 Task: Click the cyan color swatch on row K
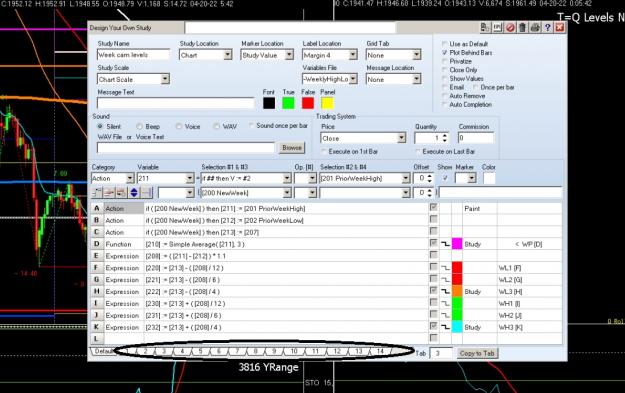(x=457, y=327)
